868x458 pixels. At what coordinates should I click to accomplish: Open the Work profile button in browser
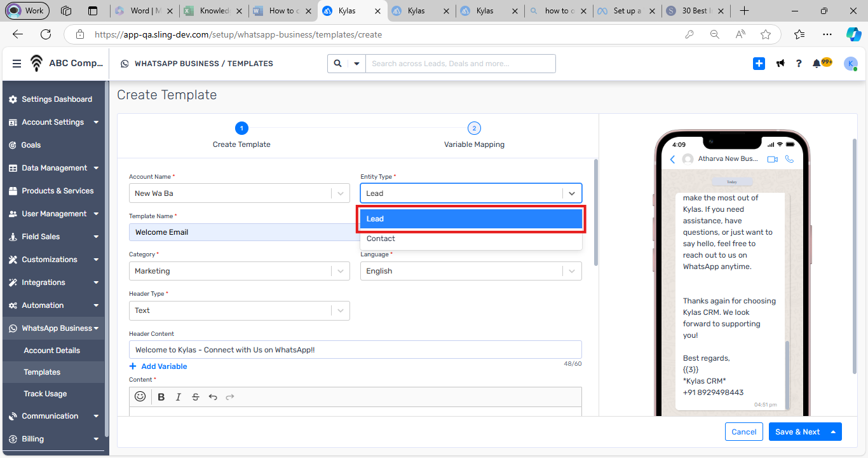pos(27,11)
